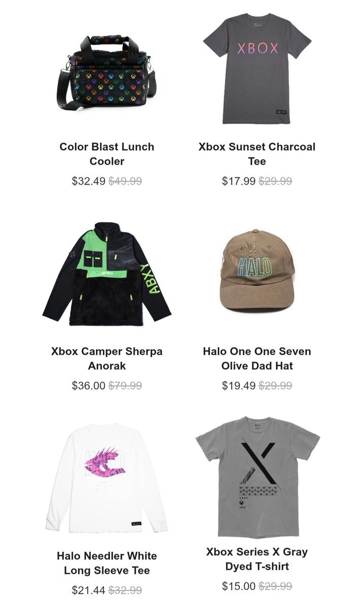Click the Xbox Sunset Charcoal Tee title
364x610 pixels.
[x=257, y=154]
